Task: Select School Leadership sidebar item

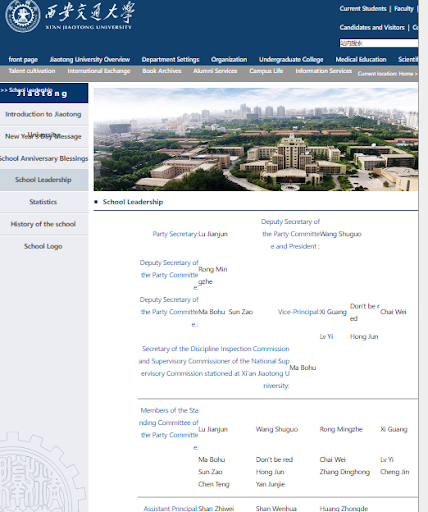Action: 43,180
